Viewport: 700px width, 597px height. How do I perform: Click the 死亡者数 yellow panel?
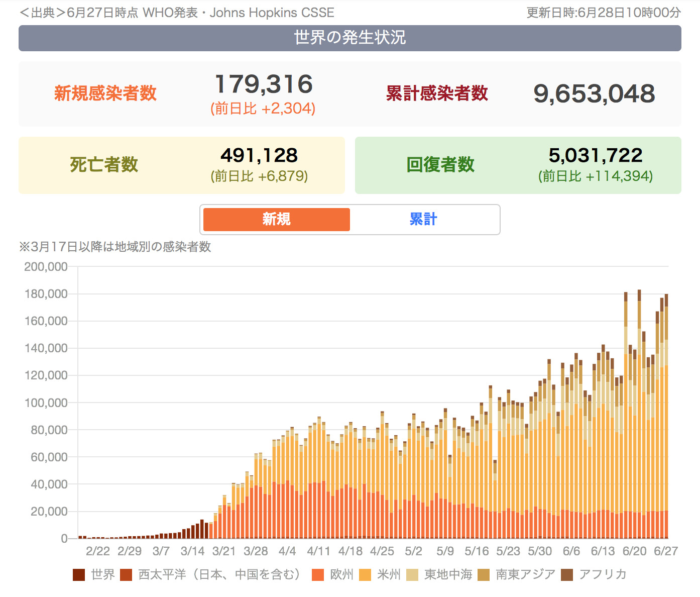[182, 165]
